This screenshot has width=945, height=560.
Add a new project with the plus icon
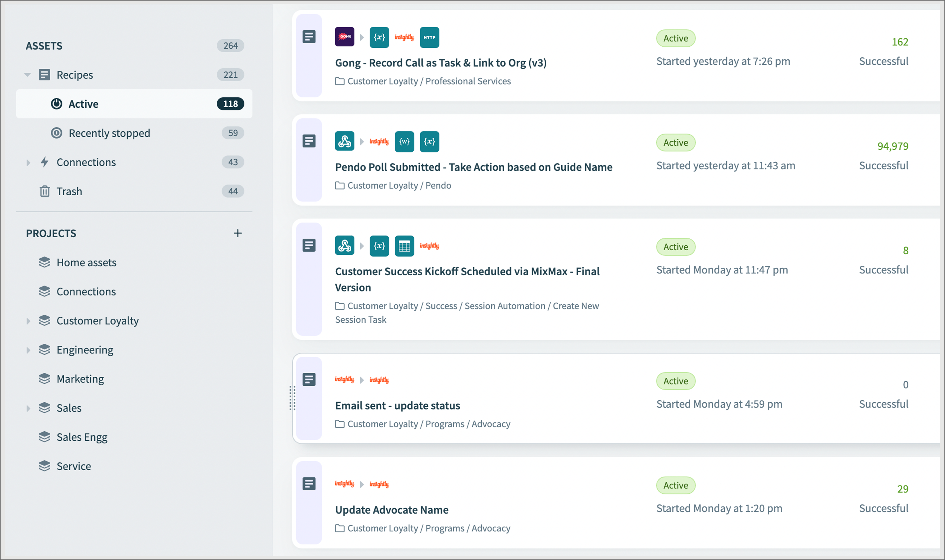coord(237,233)
